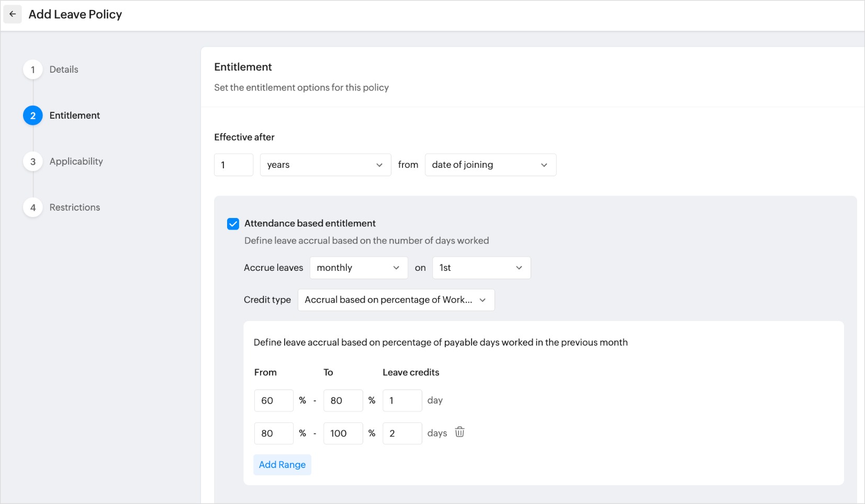Edit the second row From 80 field
This screenshot has height=504, width=865.
tap(273, 433)
